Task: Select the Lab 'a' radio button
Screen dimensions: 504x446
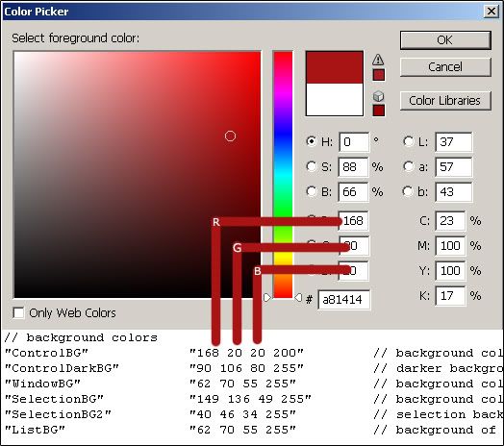Action: coord(408,166)
